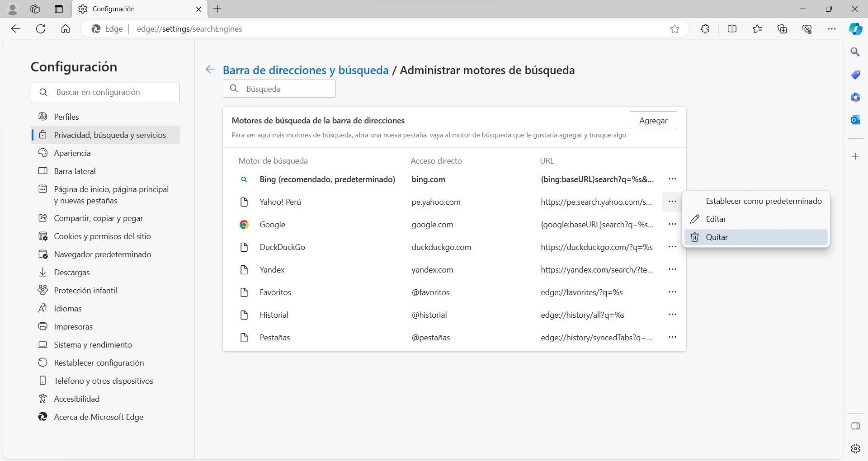This screenshot has height=461, width=868.
Task: Open Microsoft 365 sidebar icon
Action: coord(855,97)
